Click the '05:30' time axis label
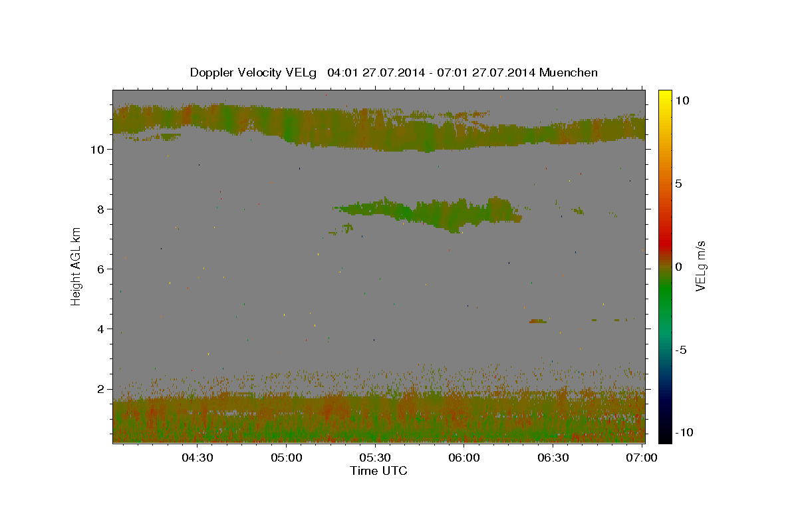 tap(375, 458)
